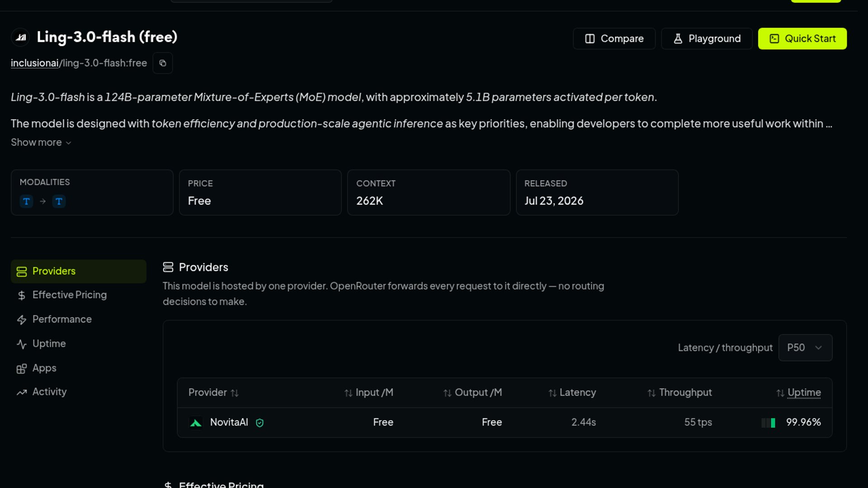Click the shield badge next to NovitaAI
This screenshot has height=488, width=868.
259,423
